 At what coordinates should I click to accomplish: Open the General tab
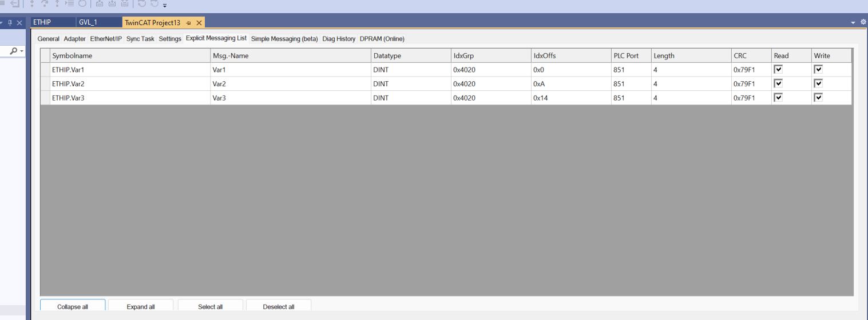pos(49,39)
